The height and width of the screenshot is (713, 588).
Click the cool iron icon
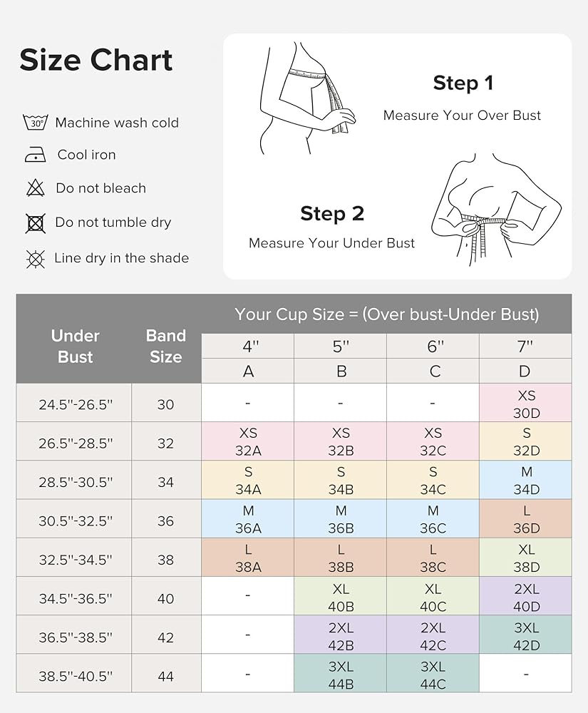click(35, 155)
